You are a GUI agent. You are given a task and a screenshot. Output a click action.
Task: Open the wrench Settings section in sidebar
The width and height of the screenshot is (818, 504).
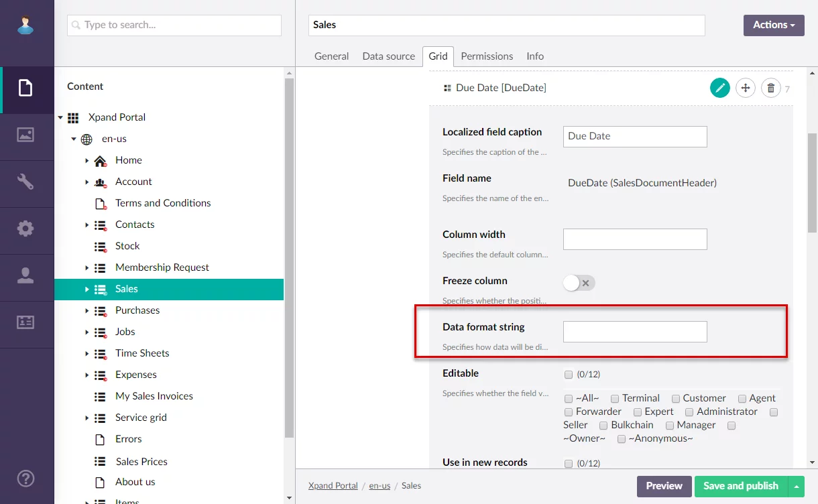tap(25, 182)
